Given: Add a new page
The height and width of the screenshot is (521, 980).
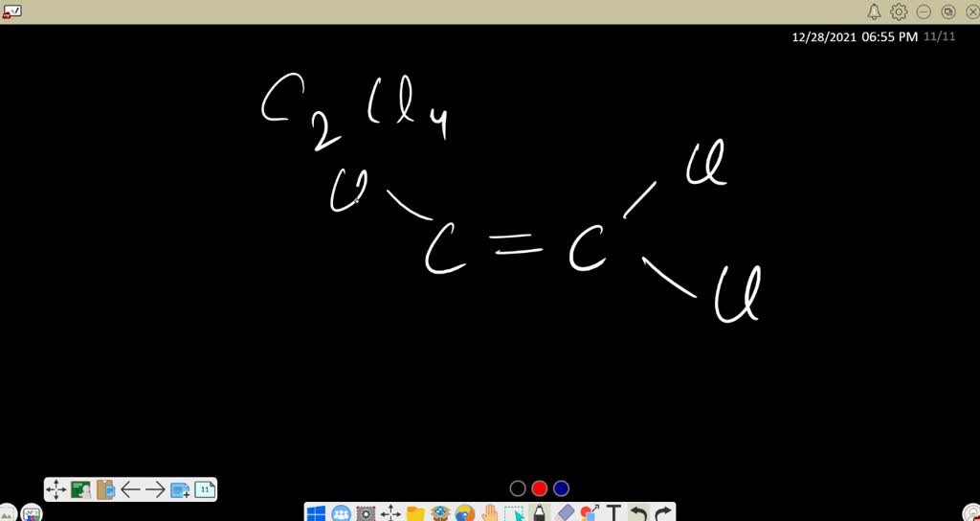Looking at the screenshot, I should coord(180,489).
